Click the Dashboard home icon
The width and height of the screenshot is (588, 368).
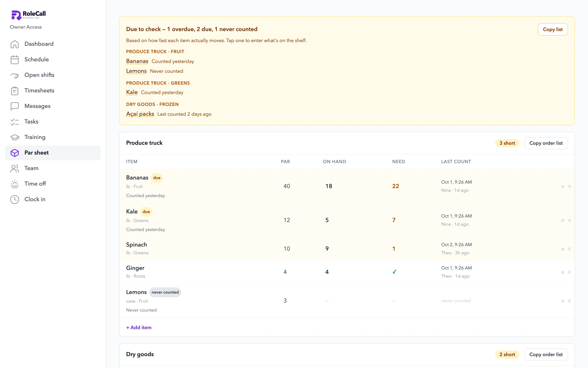point(14,44)
